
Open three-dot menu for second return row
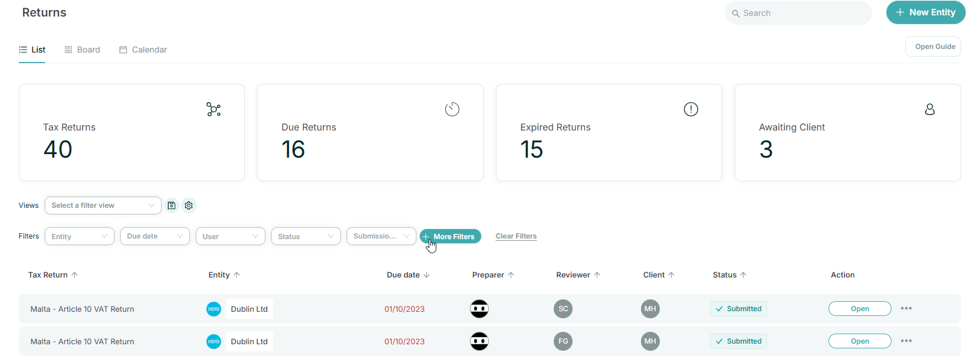point(906,341)
